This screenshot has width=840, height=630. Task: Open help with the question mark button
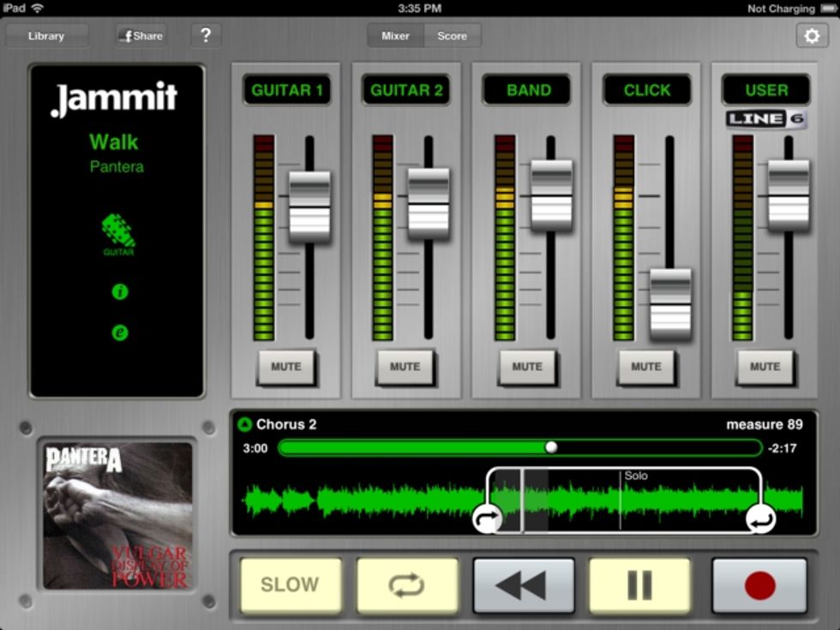tap(206, 35)
